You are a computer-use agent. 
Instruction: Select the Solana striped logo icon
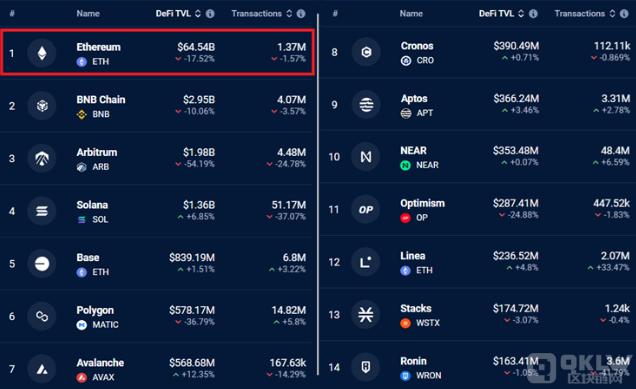coord(42,211)
